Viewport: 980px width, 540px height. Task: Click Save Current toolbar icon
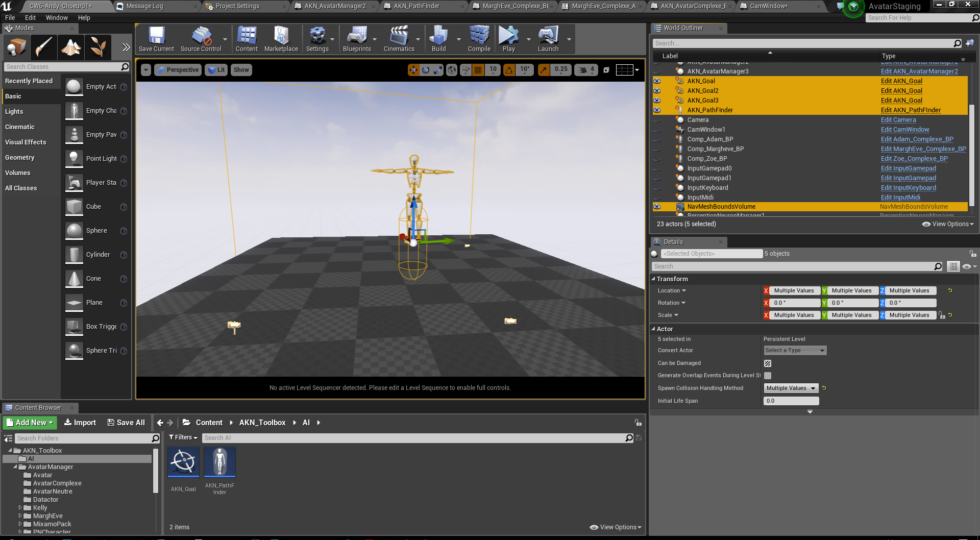[156, 39]
